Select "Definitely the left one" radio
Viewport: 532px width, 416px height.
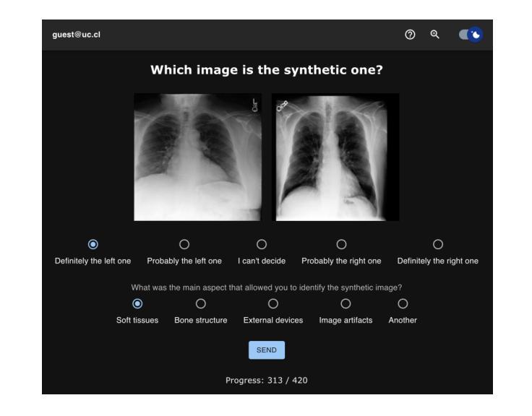93,244
